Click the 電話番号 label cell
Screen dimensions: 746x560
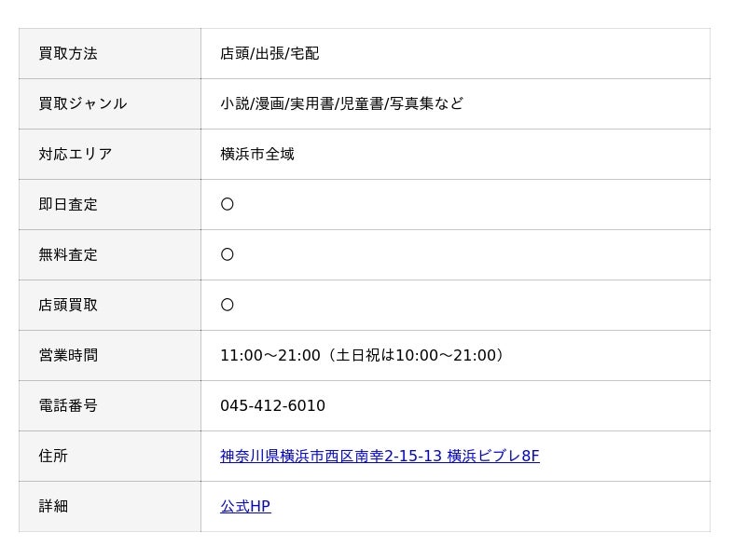[110, 406]
